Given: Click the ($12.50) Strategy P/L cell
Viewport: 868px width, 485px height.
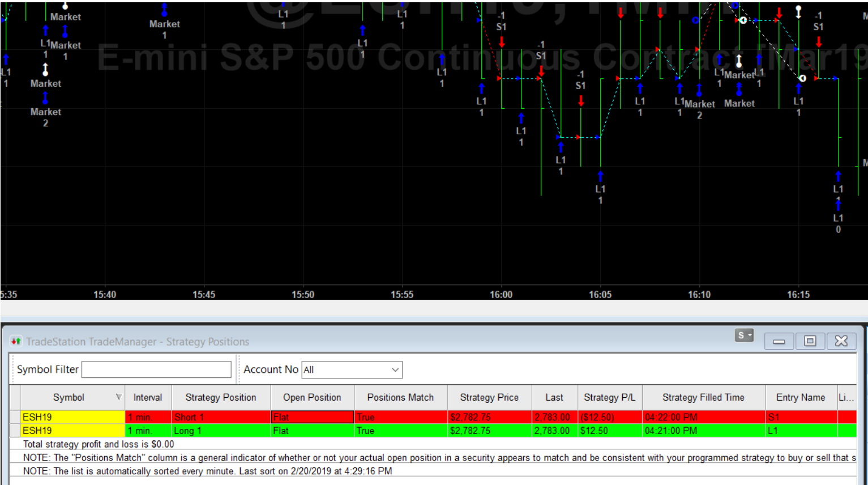Looking at the screenshot, I should (609, 417).
